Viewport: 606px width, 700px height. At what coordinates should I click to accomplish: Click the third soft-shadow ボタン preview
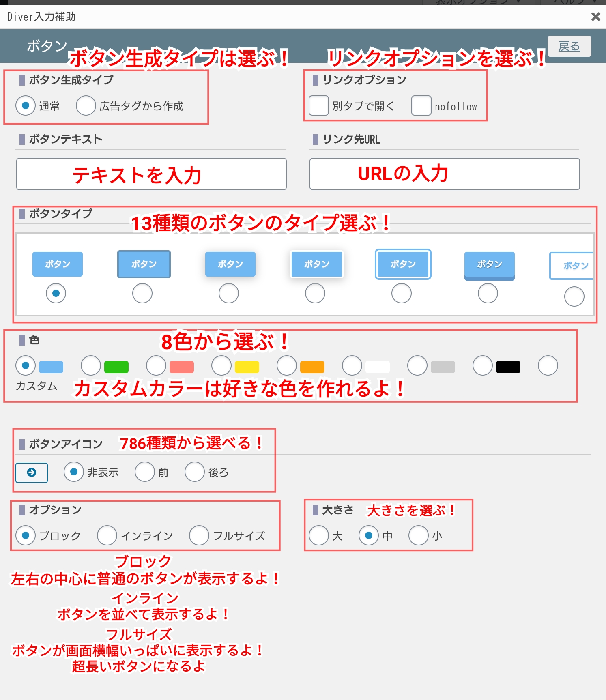pyautogui.click(x=230, y=264)
